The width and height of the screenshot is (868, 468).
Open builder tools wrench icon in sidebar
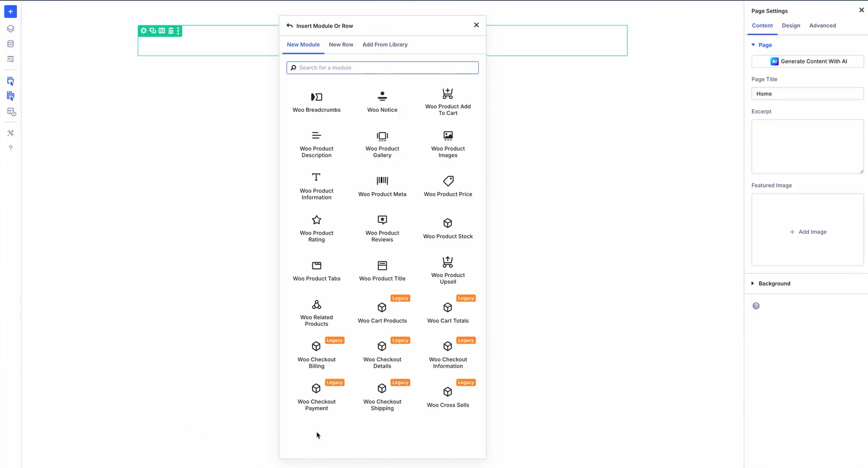point(11,133)
